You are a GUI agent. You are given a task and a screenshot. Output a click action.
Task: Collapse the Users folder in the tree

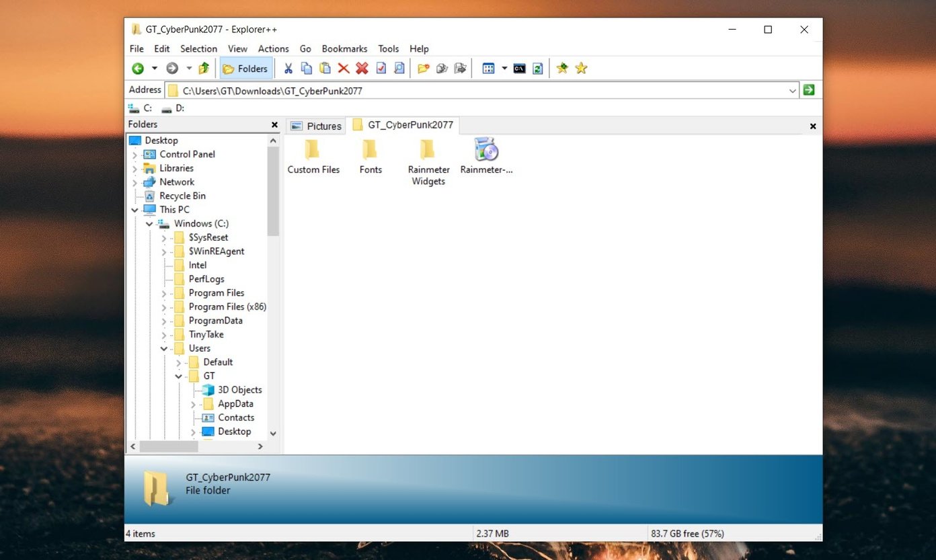click(163, 348)
